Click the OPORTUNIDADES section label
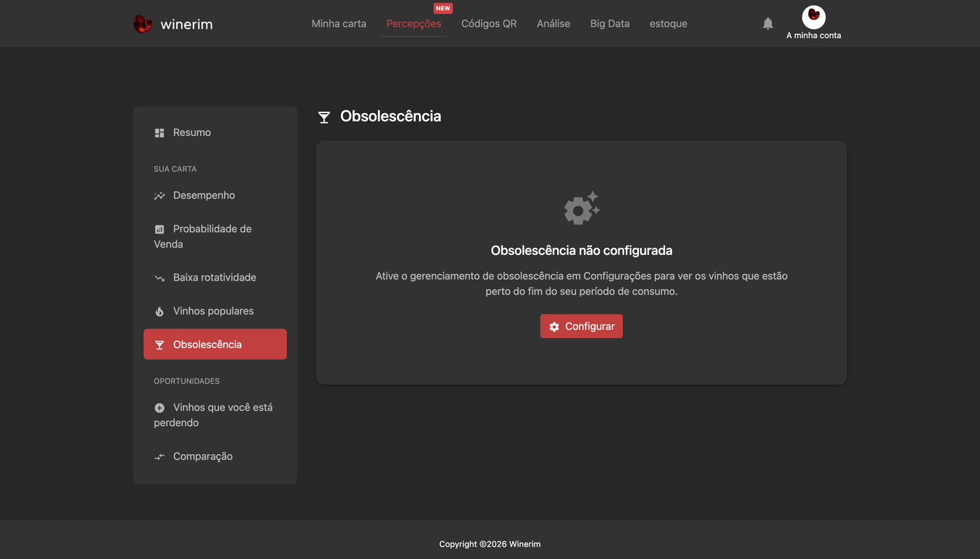980x559 pixels. 187,381
